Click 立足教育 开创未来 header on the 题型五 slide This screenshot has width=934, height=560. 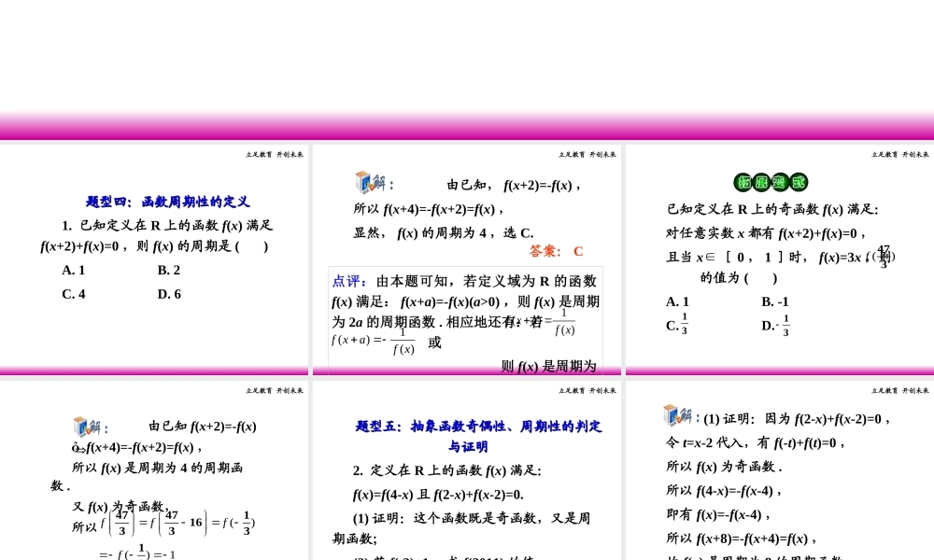pyautogui.click(x=587, y=391)
